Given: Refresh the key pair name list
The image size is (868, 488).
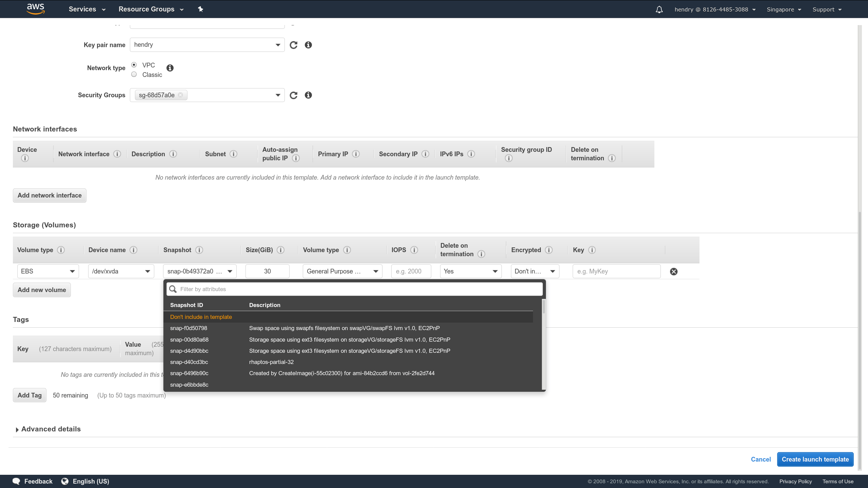Looking at the screenshot, I should coord(294,44).
